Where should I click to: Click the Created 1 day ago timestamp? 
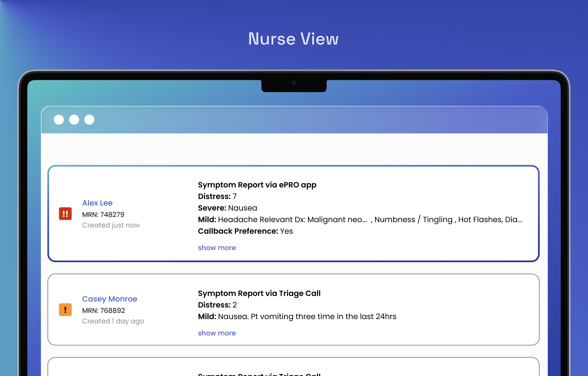coord(113,321)
